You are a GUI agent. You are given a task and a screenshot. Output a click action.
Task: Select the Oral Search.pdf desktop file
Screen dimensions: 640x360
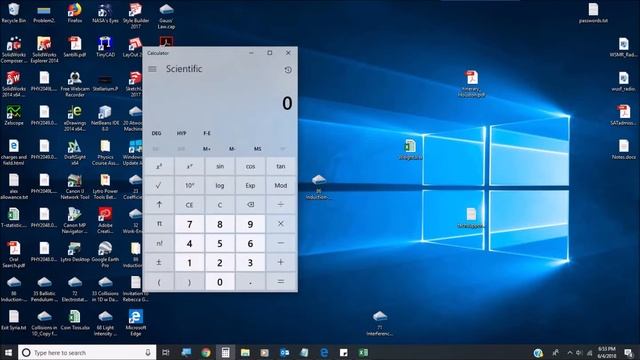(13, 255)
